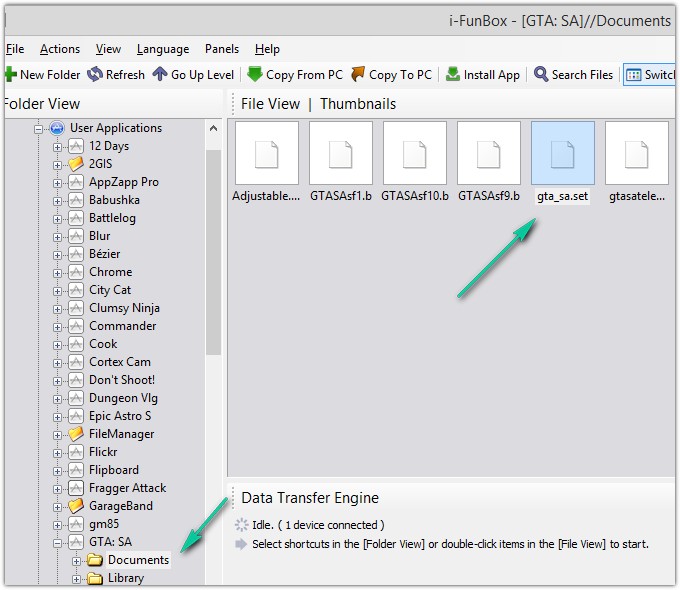Click the Chrome app icon in tree
Image resolution: width=680 pixels, height=590 pixels.
pos(76,272)
